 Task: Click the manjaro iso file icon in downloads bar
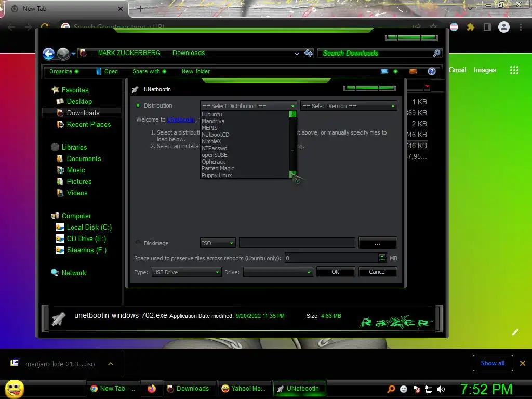pyautogui.click(x=15, y=363)
